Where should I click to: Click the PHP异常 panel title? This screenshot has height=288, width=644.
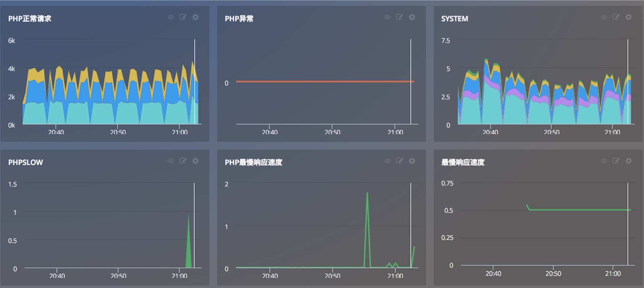pyautogui.click(x=239, y=19)
